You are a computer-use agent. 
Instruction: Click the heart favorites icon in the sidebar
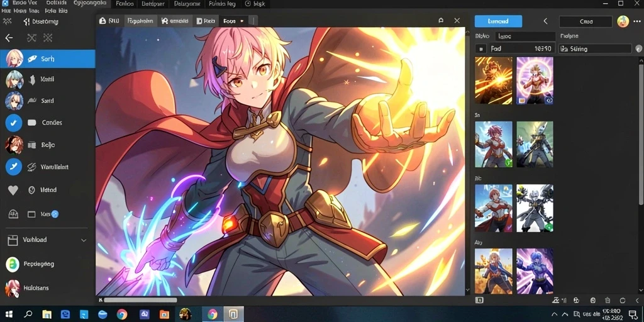coord(13,190)
